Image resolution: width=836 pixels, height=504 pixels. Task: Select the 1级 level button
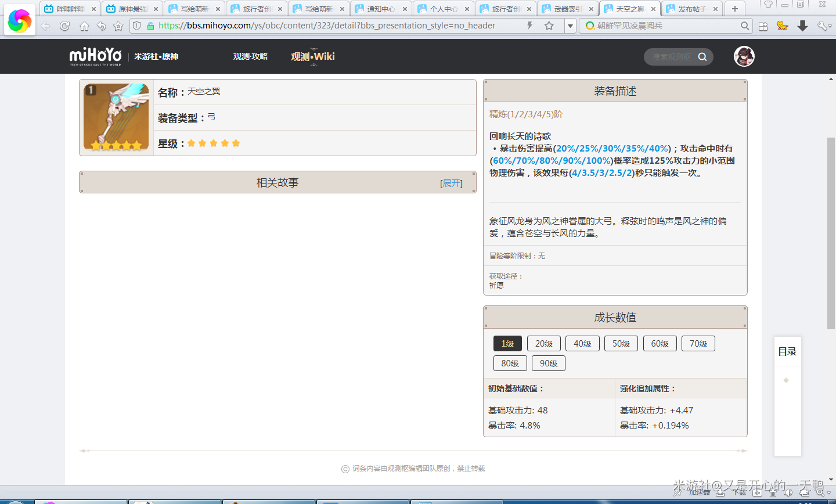pyautogui.click(x=508, y=344)
